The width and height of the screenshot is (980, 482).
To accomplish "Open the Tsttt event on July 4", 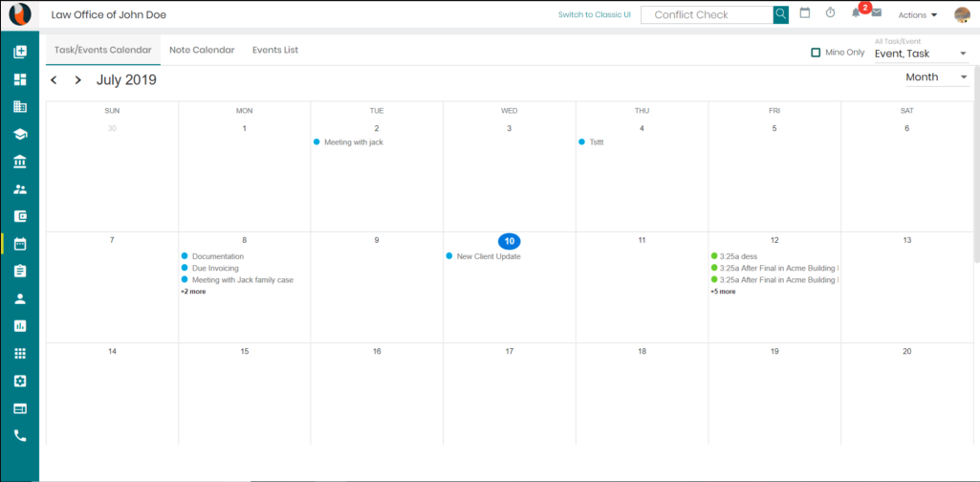I will 592,142.
